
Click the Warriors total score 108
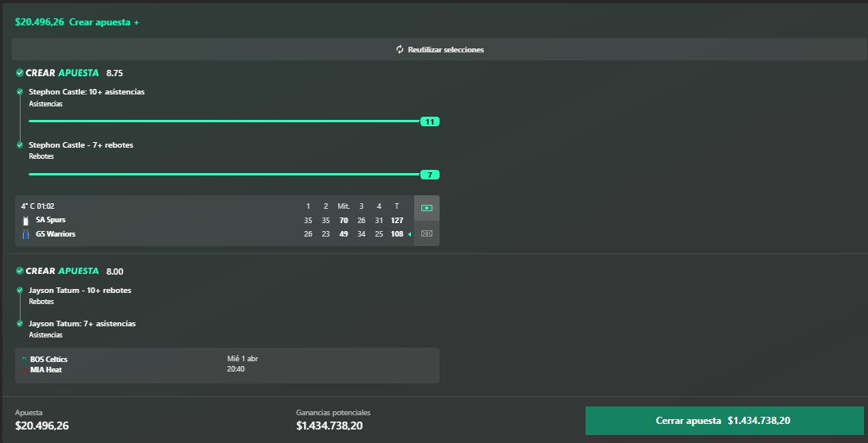click(397, 235)
